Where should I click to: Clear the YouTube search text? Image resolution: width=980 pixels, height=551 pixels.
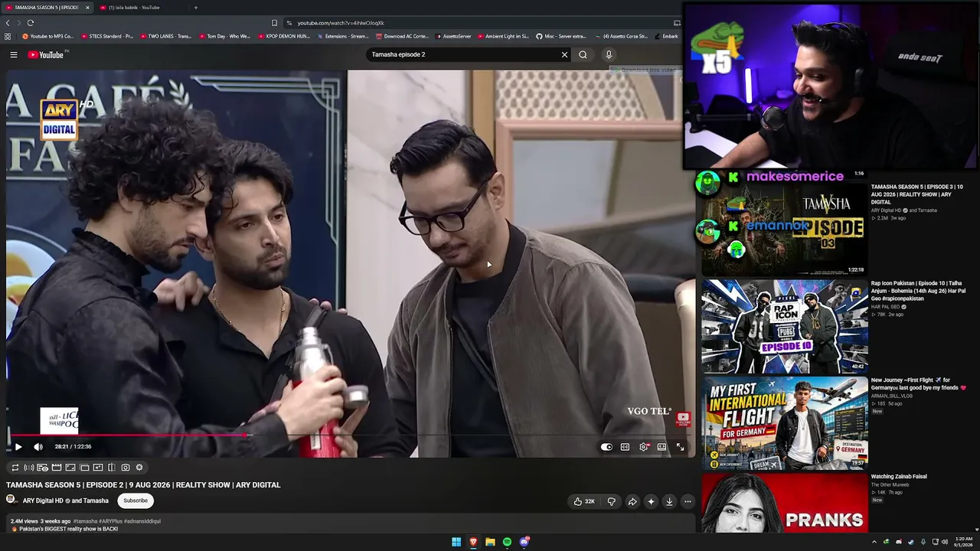565,54
